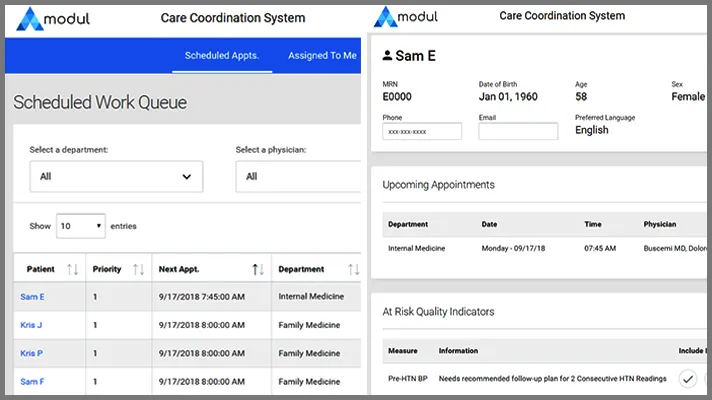The width and height of the screenshot is (712, 400).
Task: Open patient Sam E record link
Action: (x=32, y=297)
